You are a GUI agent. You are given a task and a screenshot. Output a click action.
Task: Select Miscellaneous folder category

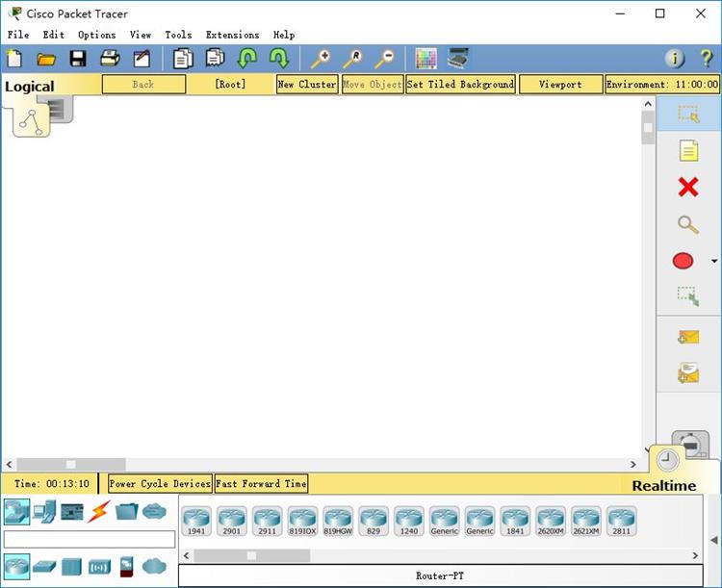tap(127, 512)
